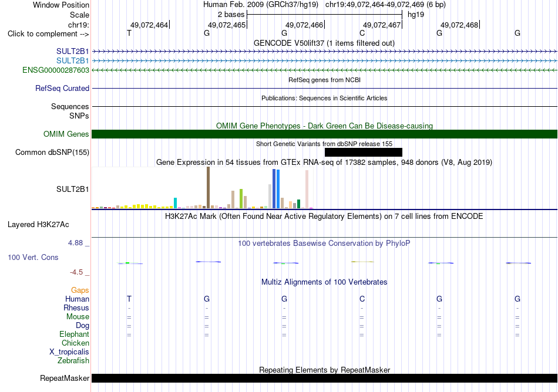Open Layered H3K27Ac track label

pyautogui.click(x=38, y=224)
